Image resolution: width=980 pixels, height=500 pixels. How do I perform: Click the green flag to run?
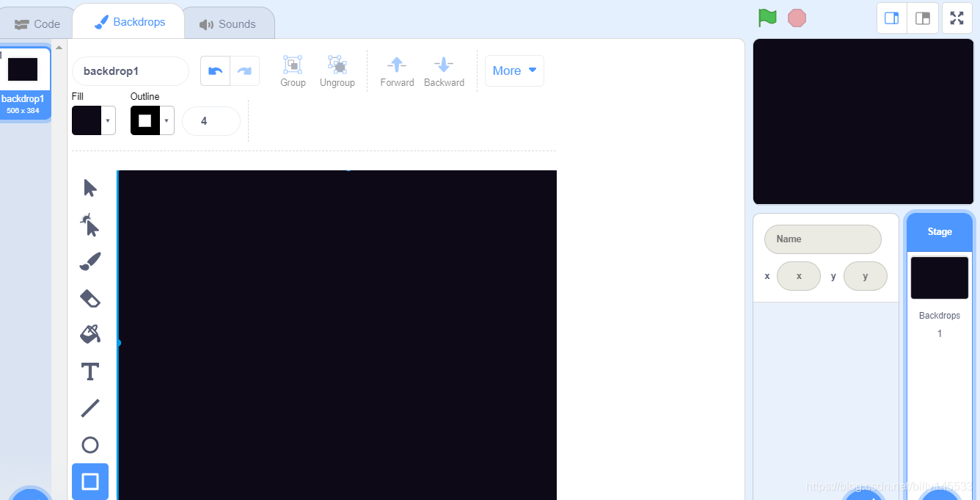pos(767,18)
